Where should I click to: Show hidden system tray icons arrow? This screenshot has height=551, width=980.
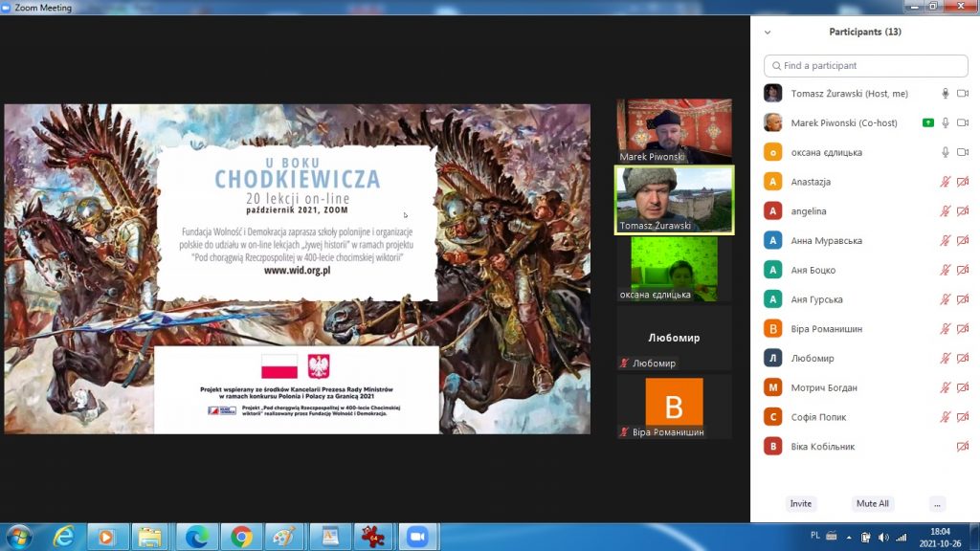tap(849, 537)
